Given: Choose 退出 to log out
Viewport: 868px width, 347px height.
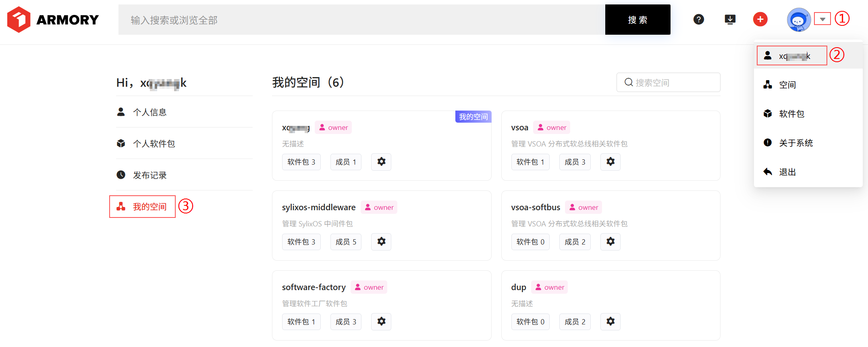Looking at the screenshot, I should pos(787,172).
